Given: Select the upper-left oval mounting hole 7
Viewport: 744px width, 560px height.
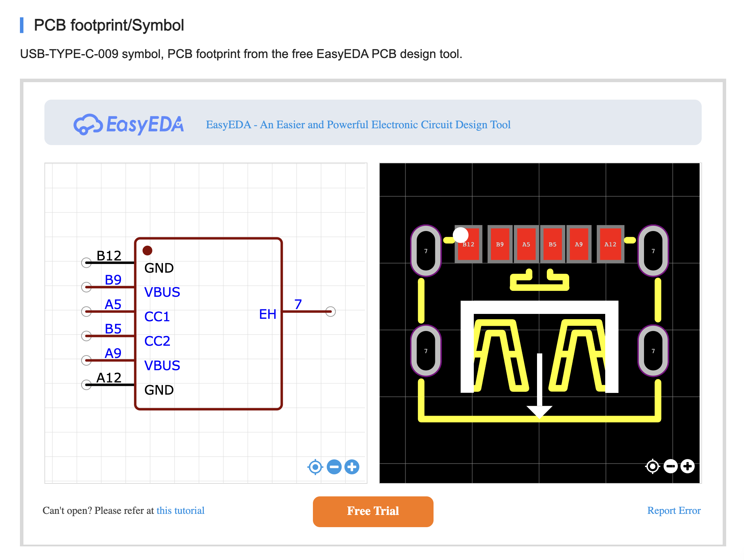Looking at the screenshot, I should (x=426, y=251).
